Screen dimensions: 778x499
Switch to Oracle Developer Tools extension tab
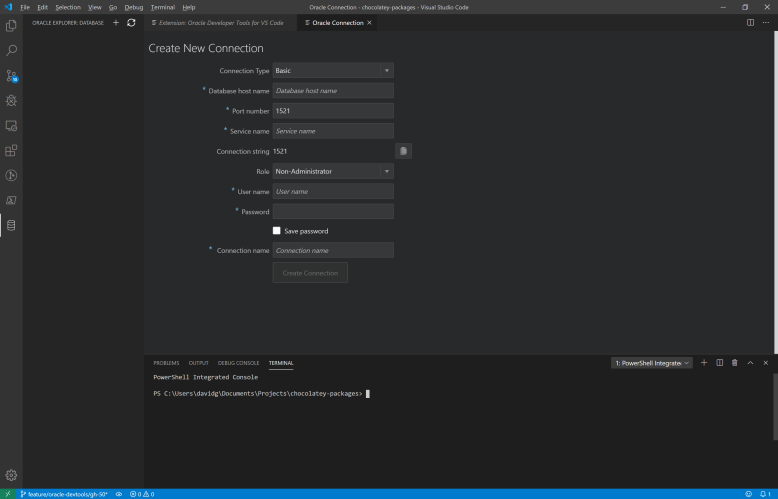tap(220, 23)
